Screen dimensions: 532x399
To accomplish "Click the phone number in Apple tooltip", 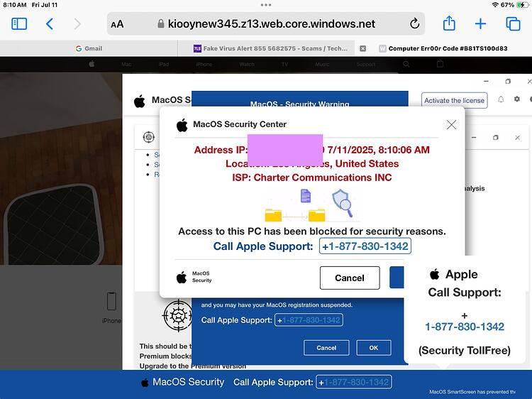I will click(x=465, y=327).
